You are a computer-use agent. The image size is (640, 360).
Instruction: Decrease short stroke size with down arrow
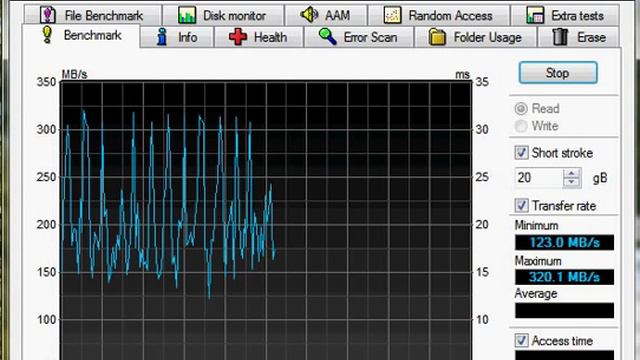pyautogui.click(x=572, y=182)
